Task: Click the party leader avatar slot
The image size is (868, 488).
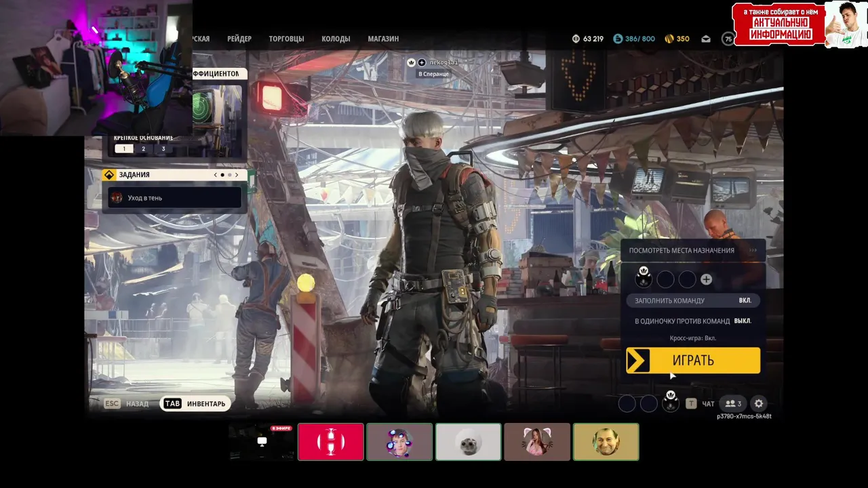Action: [x=644, y=278]
